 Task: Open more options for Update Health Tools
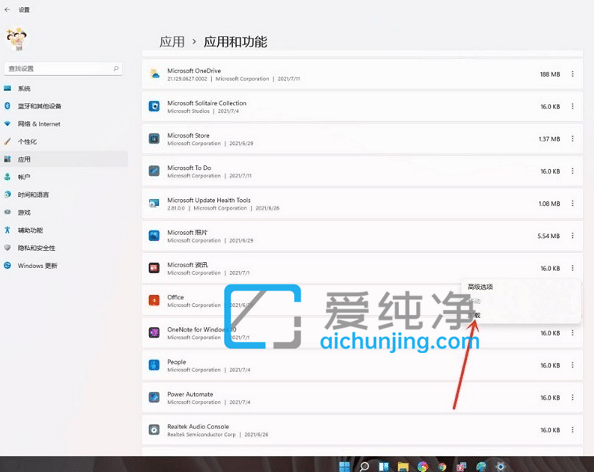pos(572,203)
